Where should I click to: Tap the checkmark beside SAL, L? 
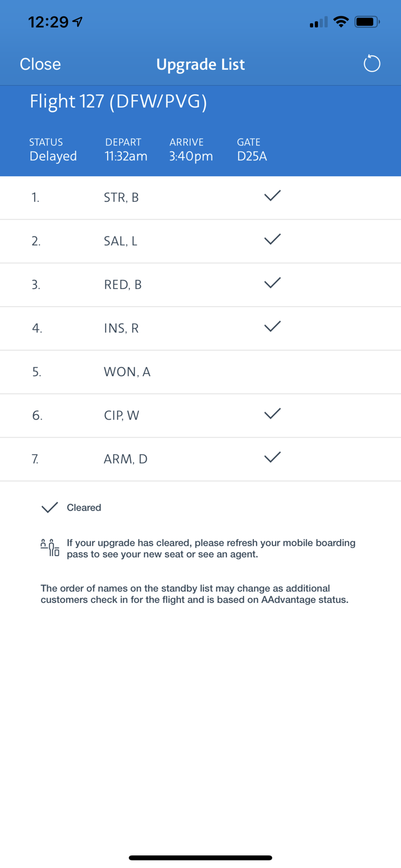click(272, 239)
